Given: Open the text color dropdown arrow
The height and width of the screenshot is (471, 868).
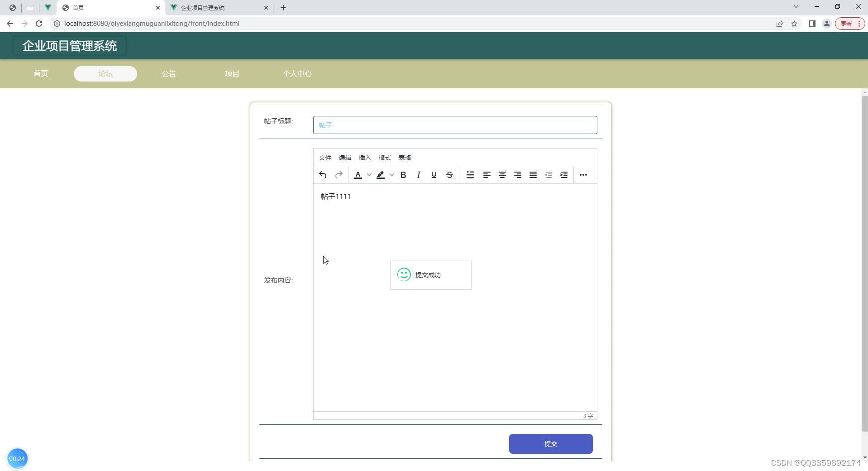Looking at the screenshot, I should pos(369,175).
